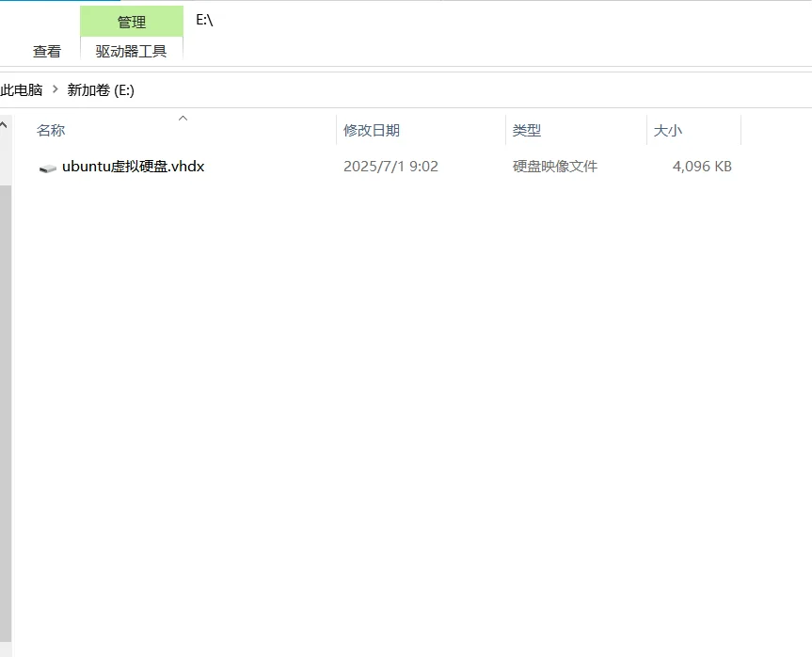This screenshot has height=657, width=812.
Task: Click the size value 4,096 KB
Action: coord(701,167)
